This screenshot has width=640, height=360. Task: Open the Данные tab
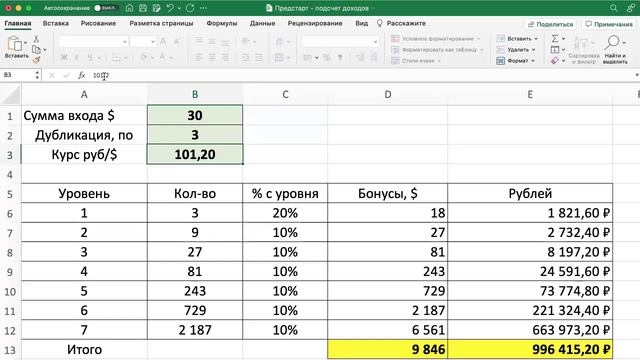tap(262, 23)
